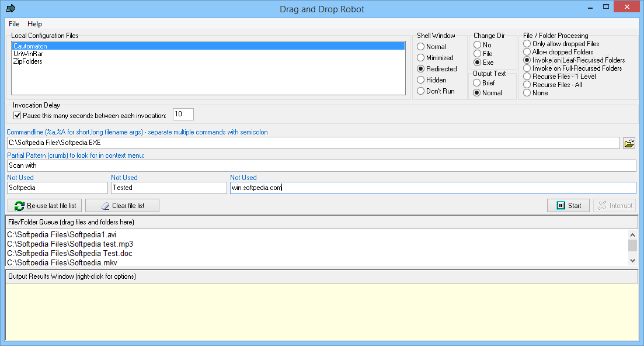Set Change Dir to File
The image size is (644, 346).
click(x=483, y=53)
